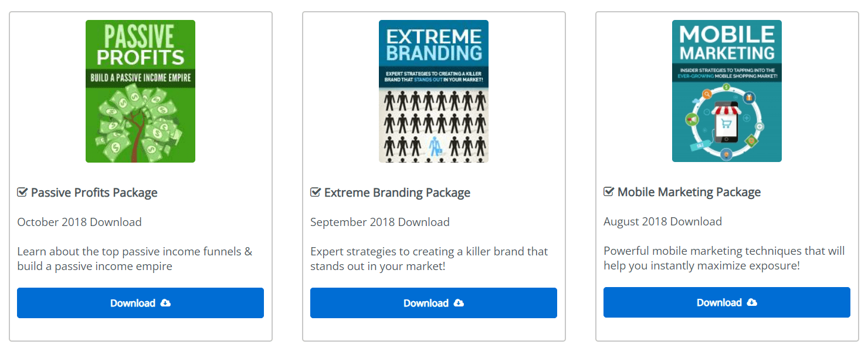Open the Passive Profits book cover
Viewport: 868px width, 354px height.
[x=140, y=91]
